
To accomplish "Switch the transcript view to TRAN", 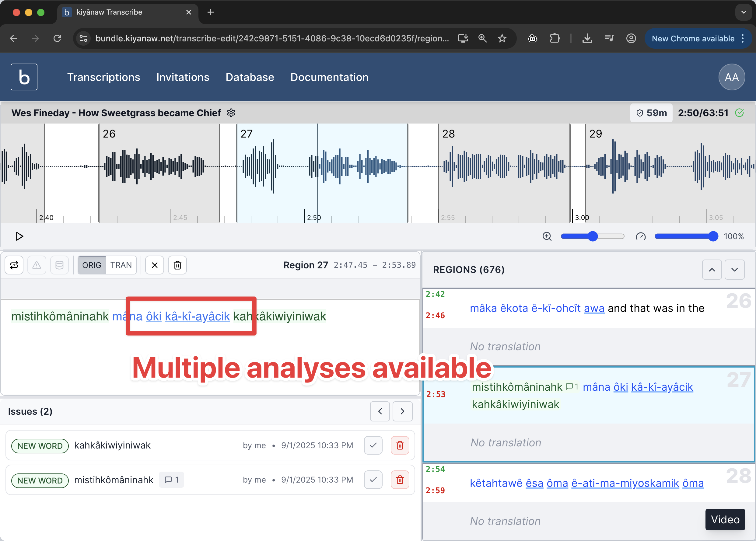I will click(x=121, y=265).
